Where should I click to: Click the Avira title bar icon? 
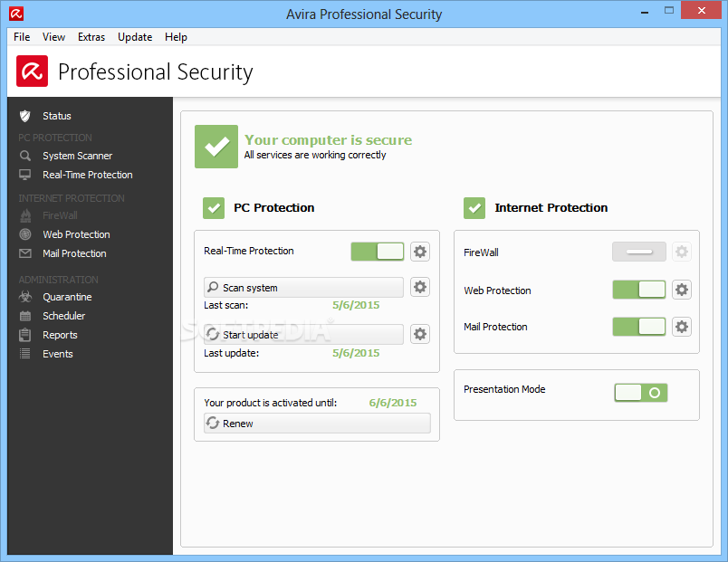[x=16, y=14]
